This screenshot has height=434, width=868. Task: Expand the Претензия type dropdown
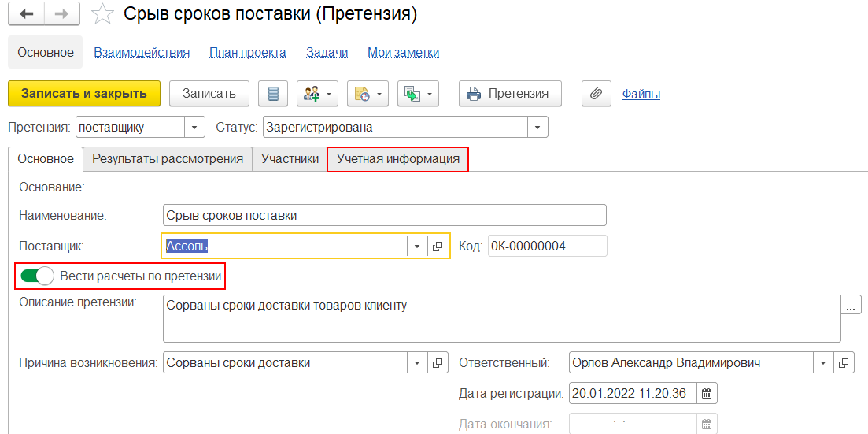coord(194,128)
